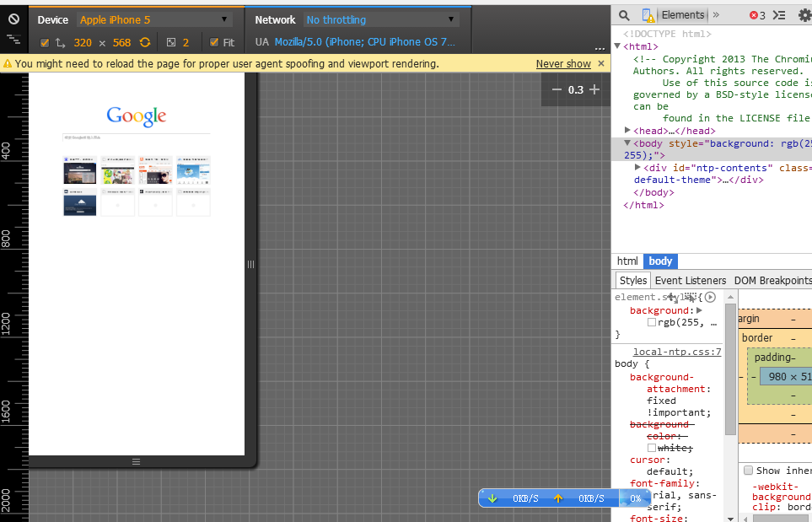
Task: Dismiss the reload warning infobar
Action: tap(601, 63)
